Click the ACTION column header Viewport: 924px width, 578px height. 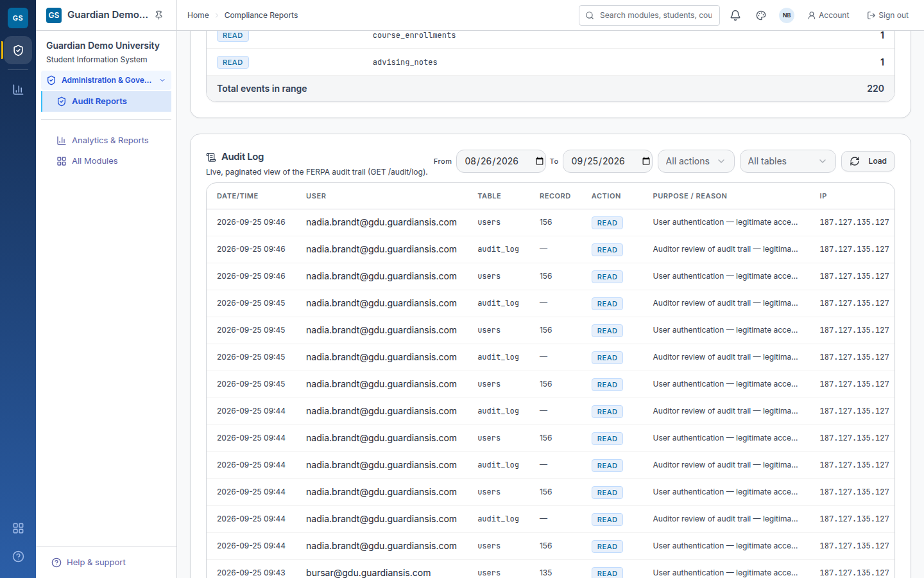click(606, 196)
